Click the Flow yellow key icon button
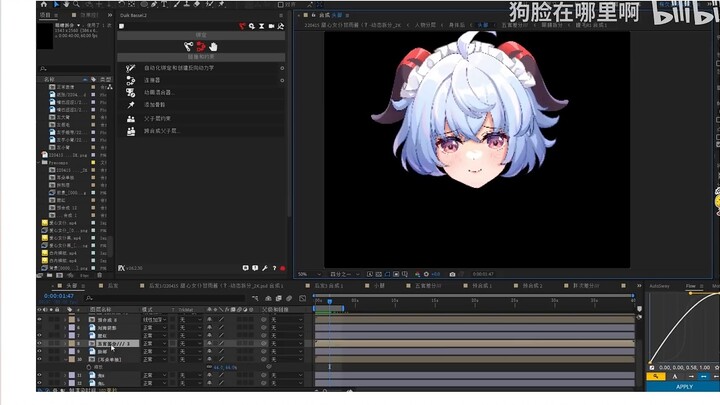 coord(656,377)
